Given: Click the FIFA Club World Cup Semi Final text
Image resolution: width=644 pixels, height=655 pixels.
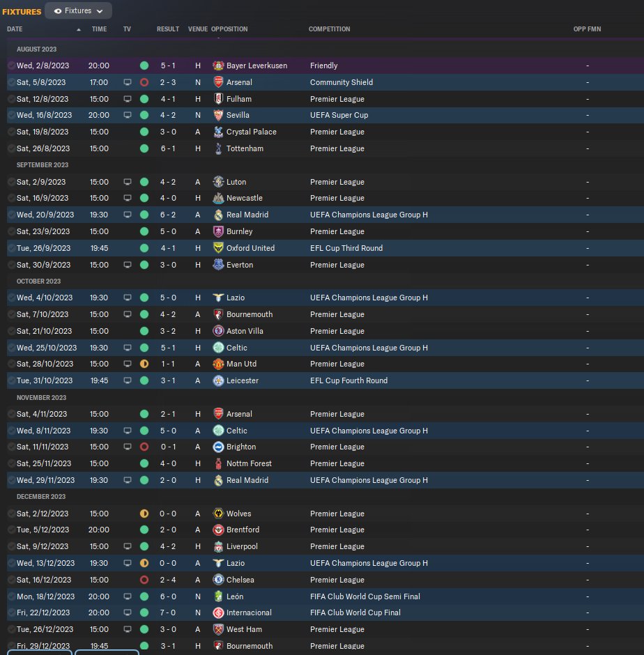Looking at the screenshot, I should click(x=365, y=596).
